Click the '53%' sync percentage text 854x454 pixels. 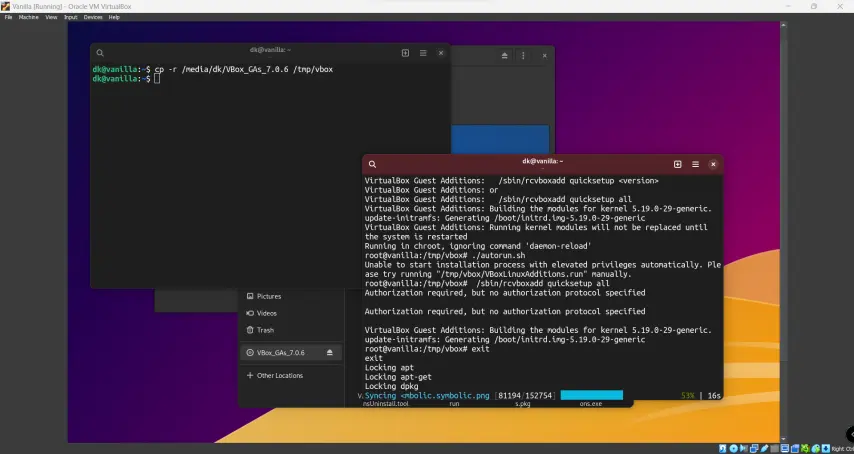point(687,396)
